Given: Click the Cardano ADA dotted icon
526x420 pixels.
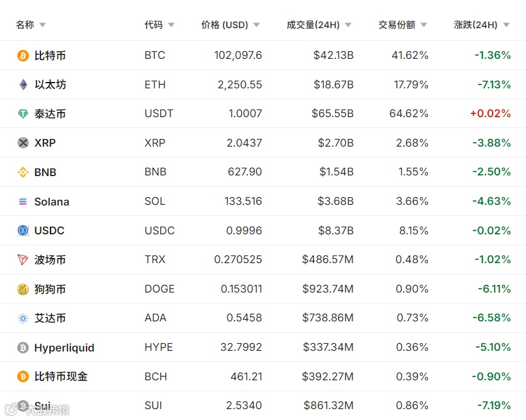Looking at the screenshot, I should click(23, 318).
